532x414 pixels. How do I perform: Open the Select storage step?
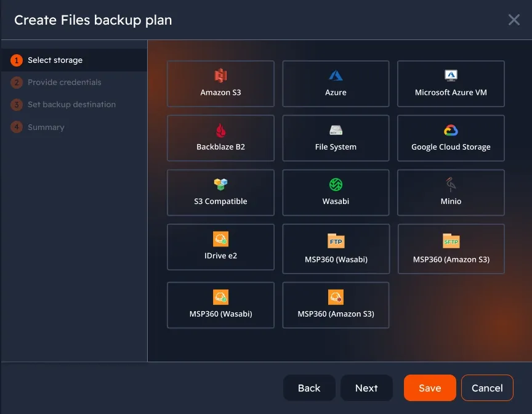click(x=55, y=60)
